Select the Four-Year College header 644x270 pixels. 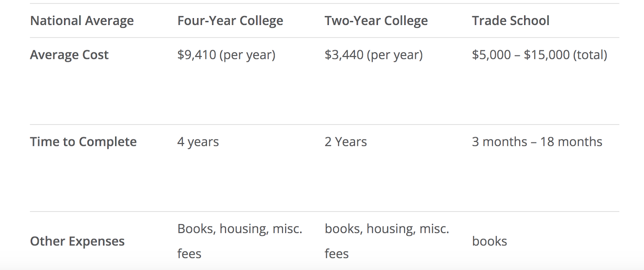click(x=230, y=21)
